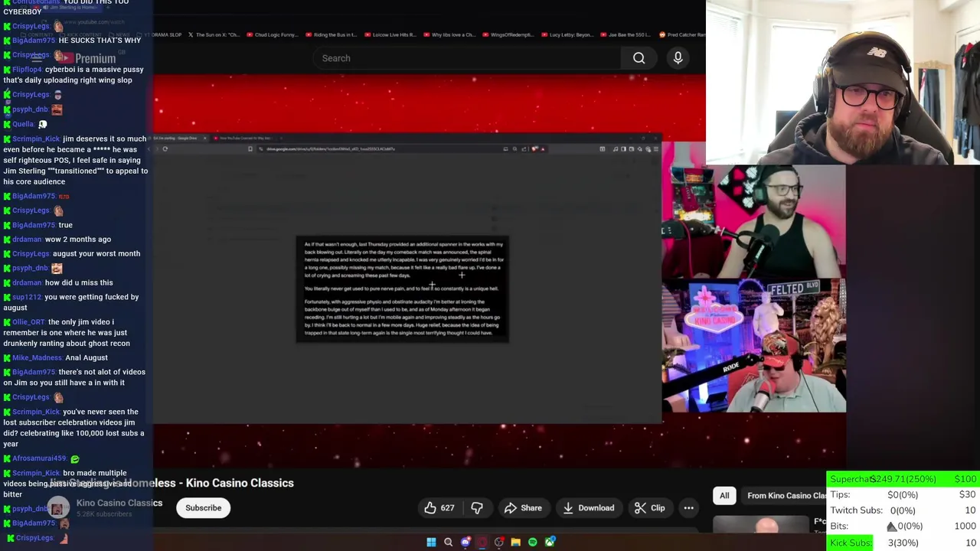Image resolution: width=980 pixels, height=551 pixels.
Task: Share this video
Action: click(523, 508)
